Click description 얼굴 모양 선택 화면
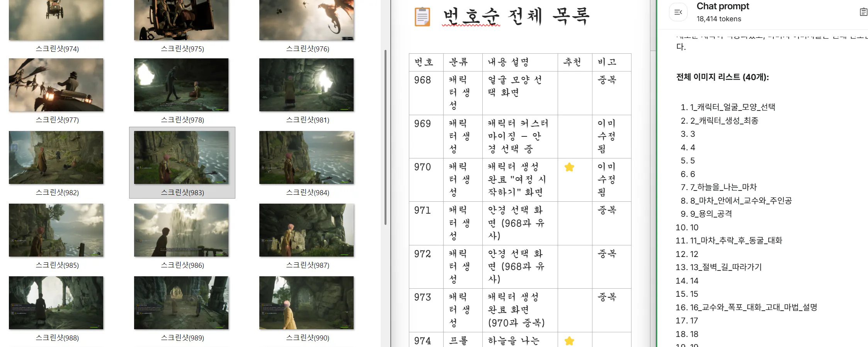The width and height of the screenshot is (868, 347). [x=515, y=86]
